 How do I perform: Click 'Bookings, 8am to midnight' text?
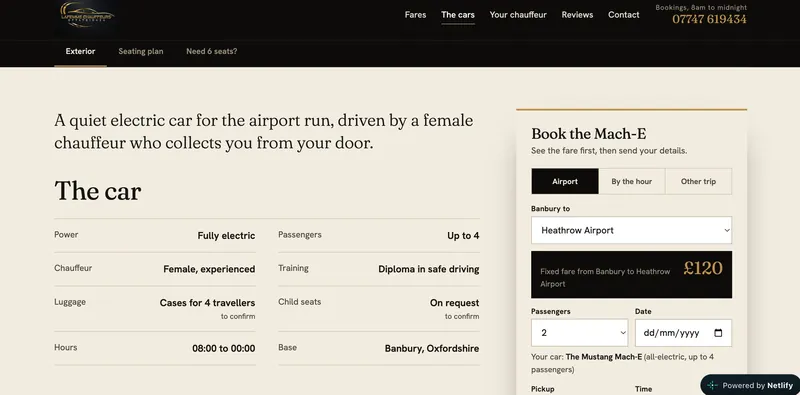click(x=701, y=7)
